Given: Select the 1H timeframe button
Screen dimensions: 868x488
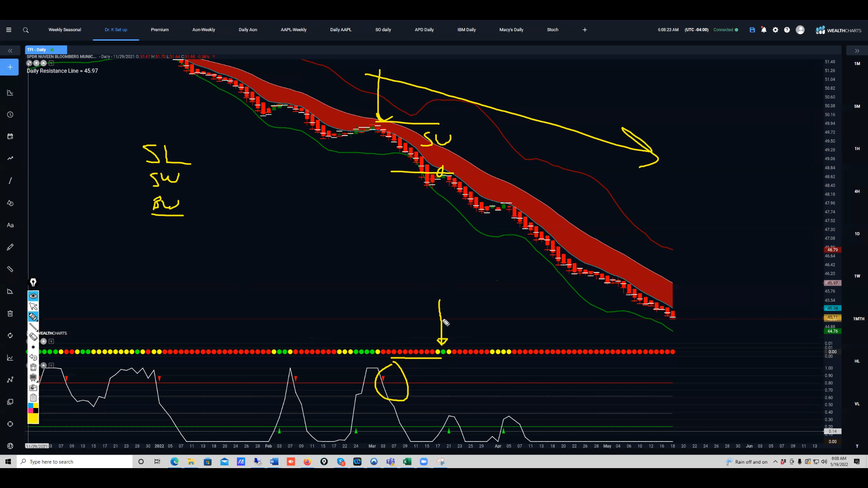Looking at the screenshot, I should 857,149.
